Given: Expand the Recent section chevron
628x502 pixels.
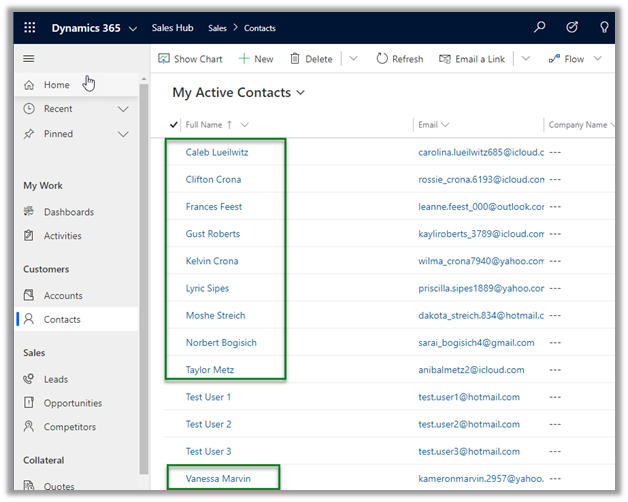Looking at the screenshot, I should (124, 109).
